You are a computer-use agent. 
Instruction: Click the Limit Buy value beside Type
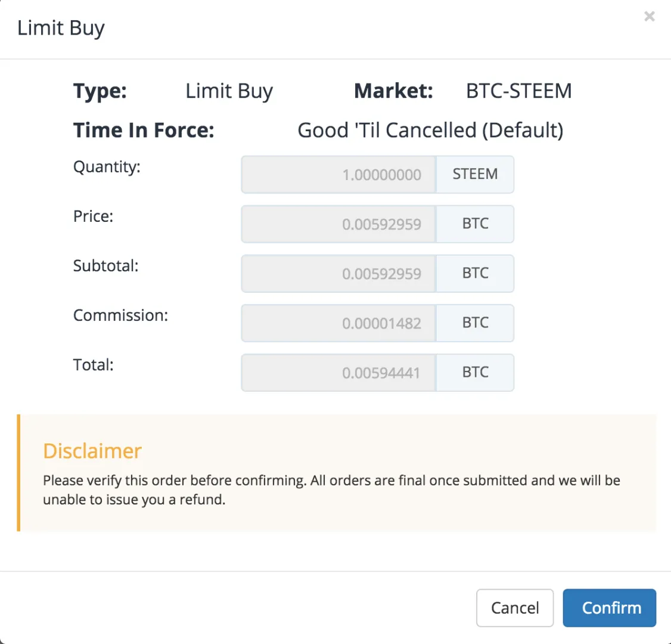coord(229,91)
